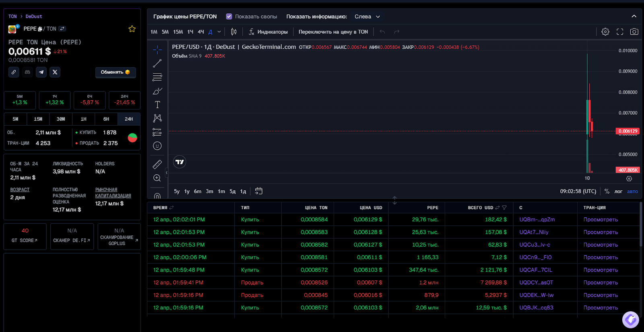
Task: Click the Обменять swap button
Action: [x=116, y=72]
